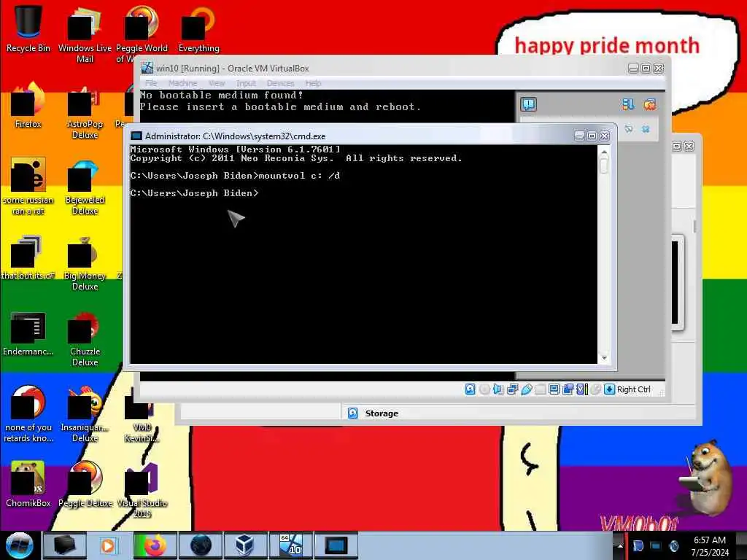Open Machine menu in VirtualBox window
The image size is (747, 560).
[182, 83]
